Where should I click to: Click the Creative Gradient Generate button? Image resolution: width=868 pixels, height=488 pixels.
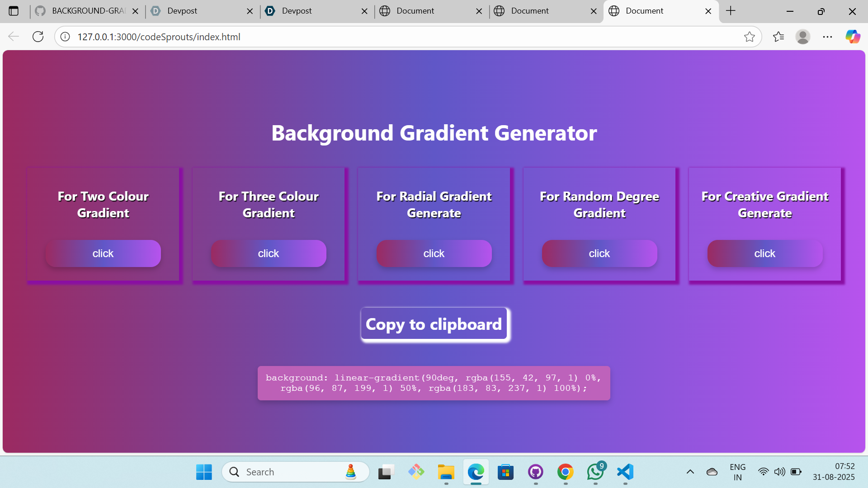[x=765, y=253]
